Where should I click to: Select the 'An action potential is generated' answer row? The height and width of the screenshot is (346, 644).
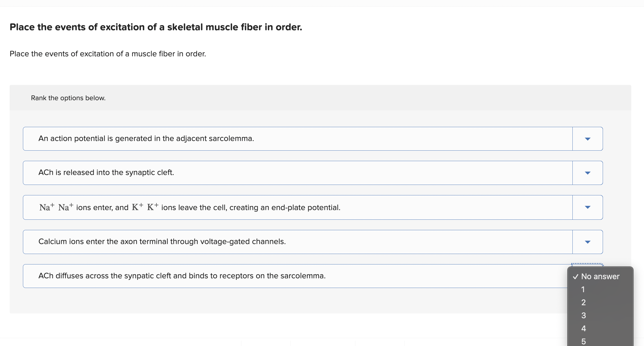pyautogui.click(x=146, y=138)
